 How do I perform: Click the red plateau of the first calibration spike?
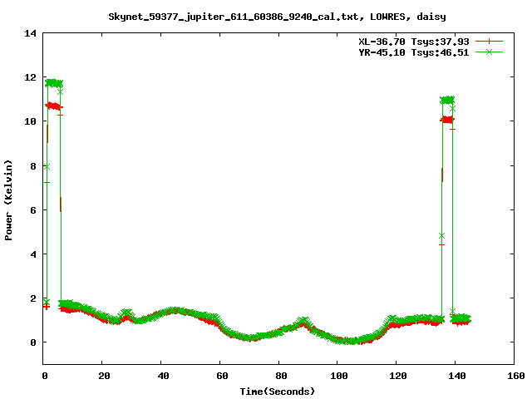53,106
